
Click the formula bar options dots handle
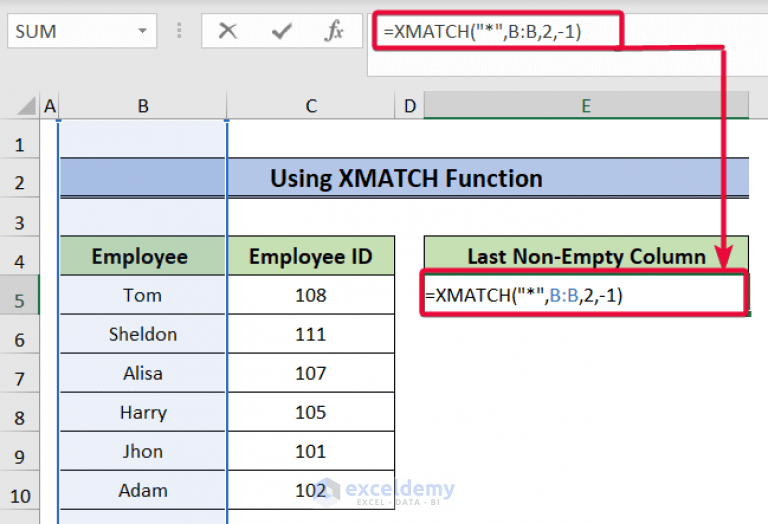179,30
